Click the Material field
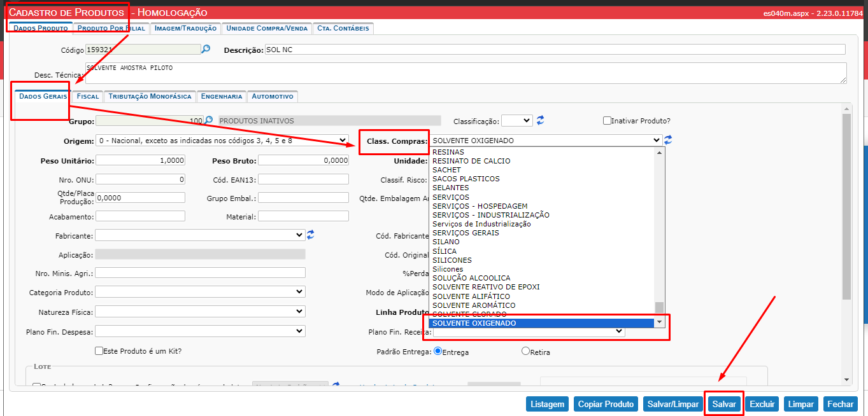Image resolution: width=868 pixels, height=416 pixels. point(304,216)
